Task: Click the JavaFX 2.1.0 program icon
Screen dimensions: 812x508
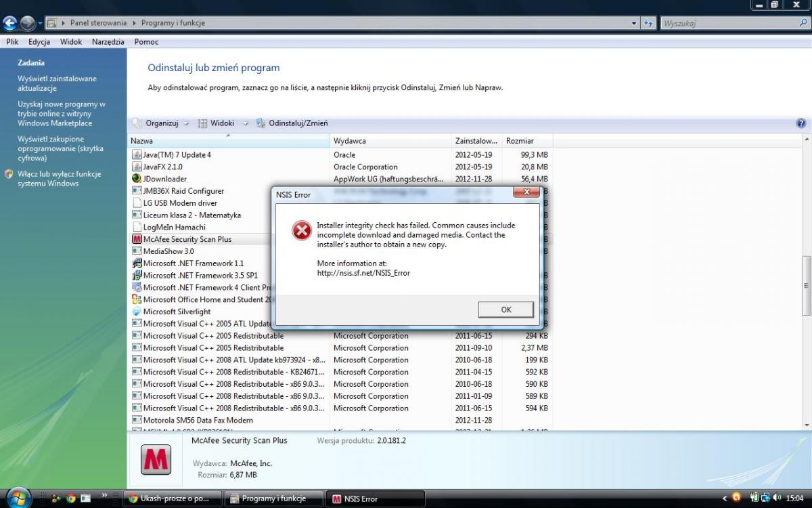Action: click(x=137, y=167)
